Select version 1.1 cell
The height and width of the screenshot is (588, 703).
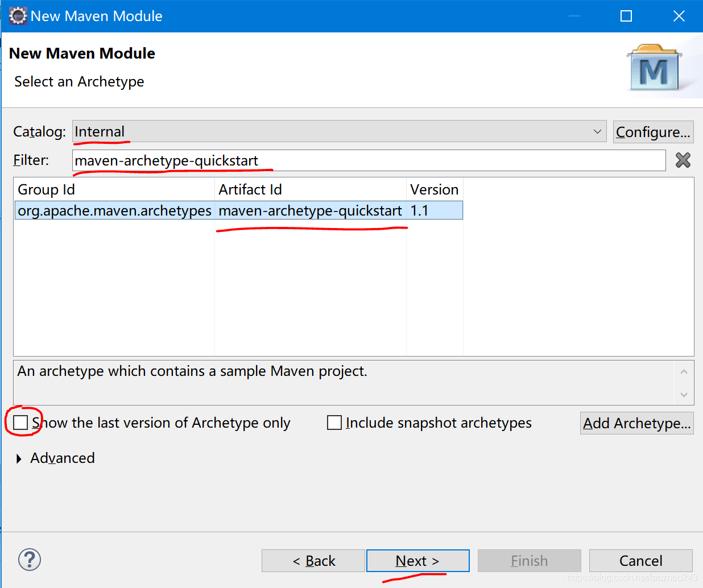[x=435, y=210]
